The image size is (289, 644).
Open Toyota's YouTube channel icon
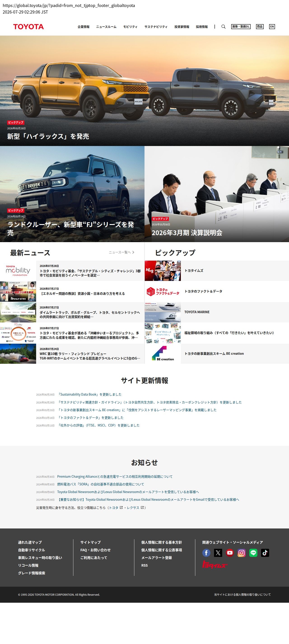(x=230, y=553)
